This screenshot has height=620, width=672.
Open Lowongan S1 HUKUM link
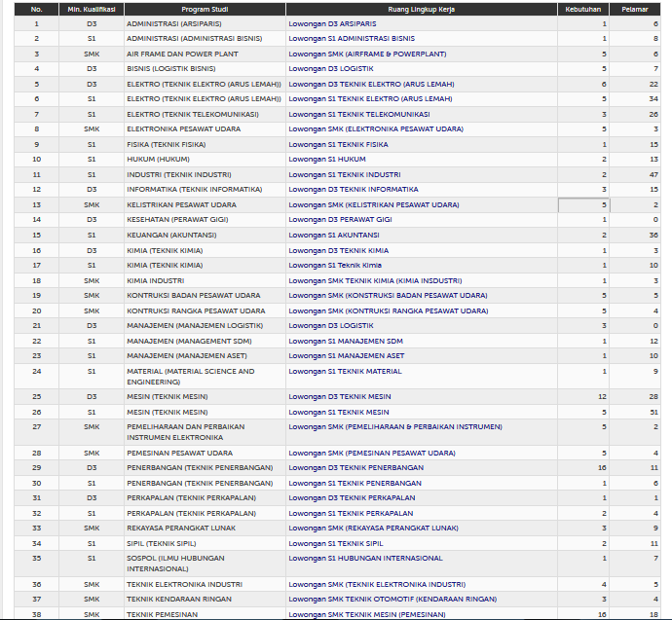(x=327, y=160)
